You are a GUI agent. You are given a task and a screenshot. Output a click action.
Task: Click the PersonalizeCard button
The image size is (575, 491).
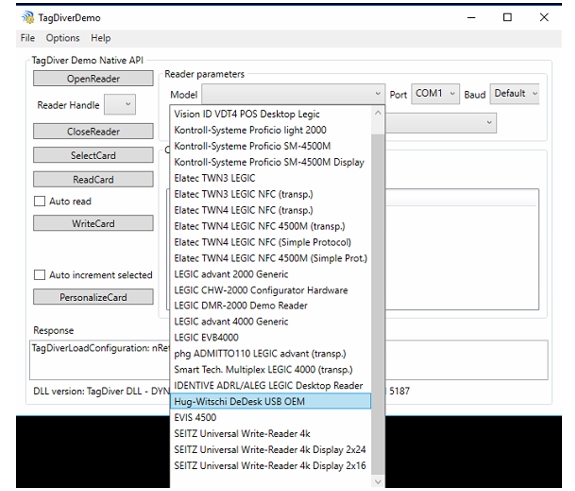(x=93, y=297)
